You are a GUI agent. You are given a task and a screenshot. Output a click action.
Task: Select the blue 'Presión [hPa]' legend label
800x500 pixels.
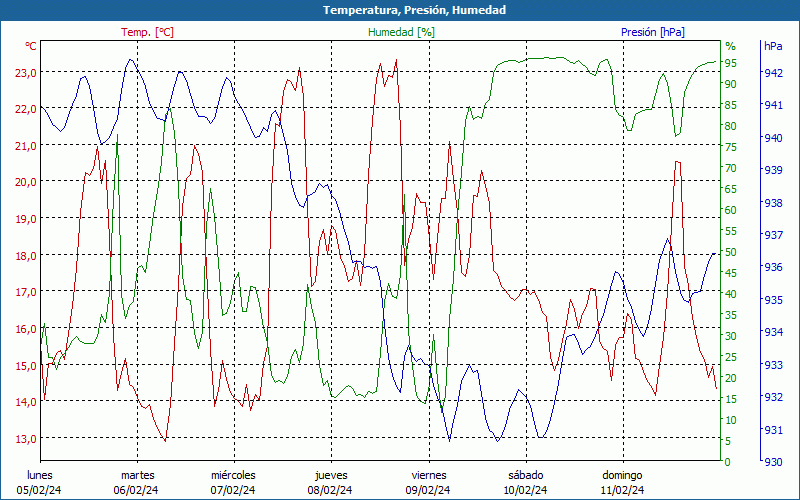653,32
